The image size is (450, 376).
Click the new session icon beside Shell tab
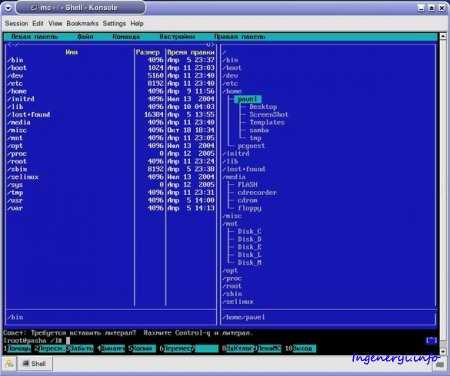[x=9, y=364]
